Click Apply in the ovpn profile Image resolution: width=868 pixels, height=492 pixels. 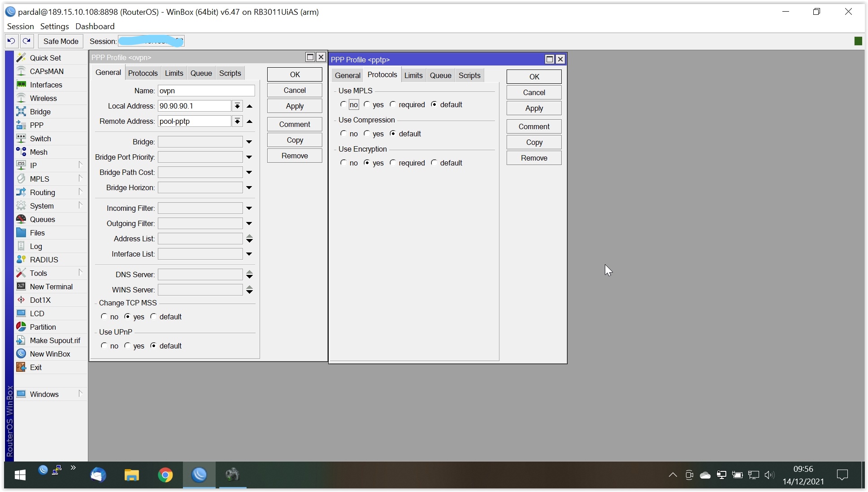coord(295,106)
